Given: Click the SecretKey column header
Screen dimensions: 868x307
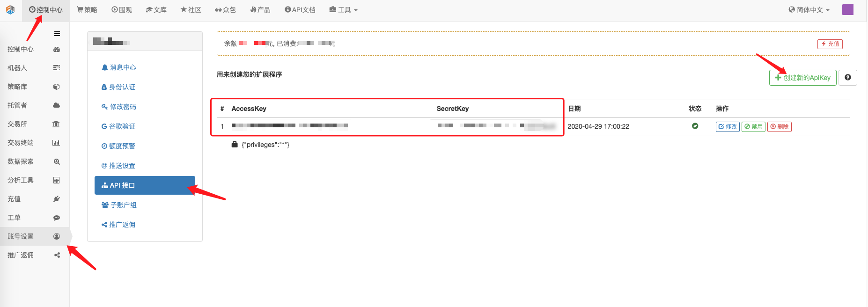Looking at the screenshot, I should [453, 109].
